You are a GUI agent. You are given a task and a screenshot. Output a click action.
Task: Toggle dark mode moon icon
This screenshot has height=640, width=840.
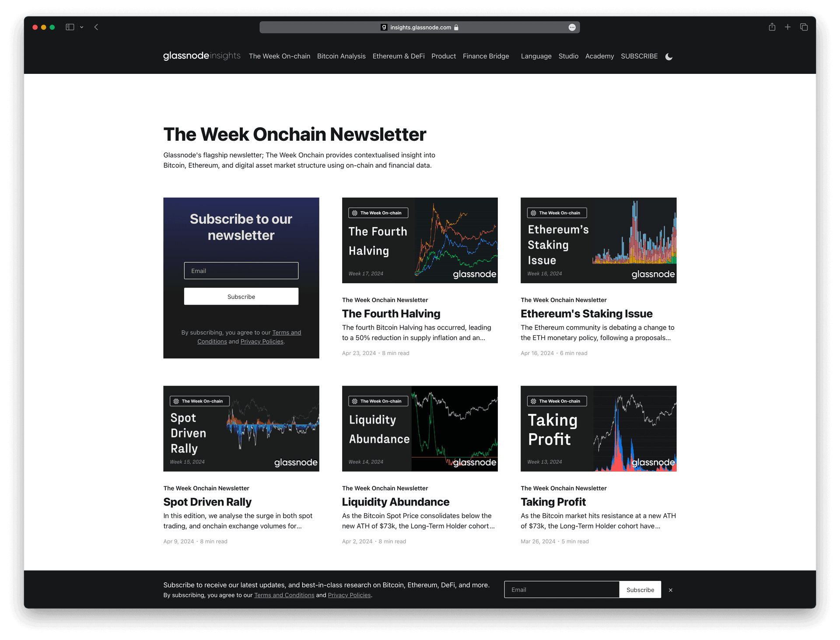click(x=668, y=56)
